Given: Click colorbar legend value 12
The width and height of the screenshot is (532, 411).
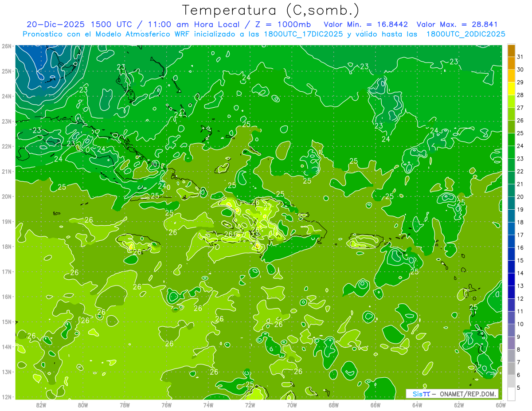Looking at the screenshot, I should pos(520,298).
